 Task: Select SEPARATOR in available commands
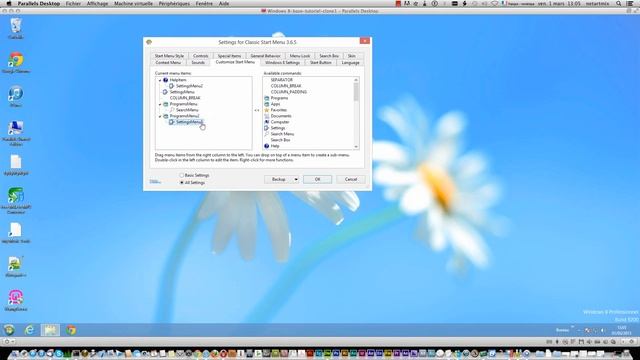[282, 80]
